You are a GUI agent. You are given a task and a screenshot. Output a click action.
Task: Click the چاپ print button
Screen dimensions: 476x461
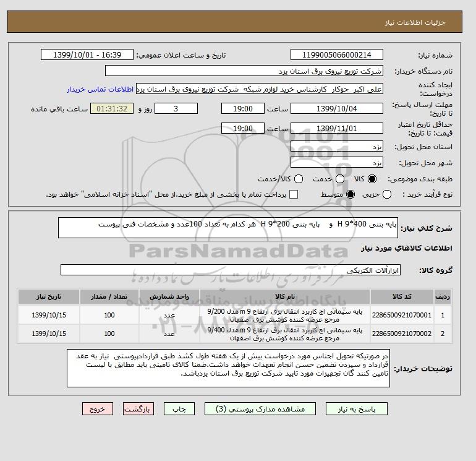179,409
